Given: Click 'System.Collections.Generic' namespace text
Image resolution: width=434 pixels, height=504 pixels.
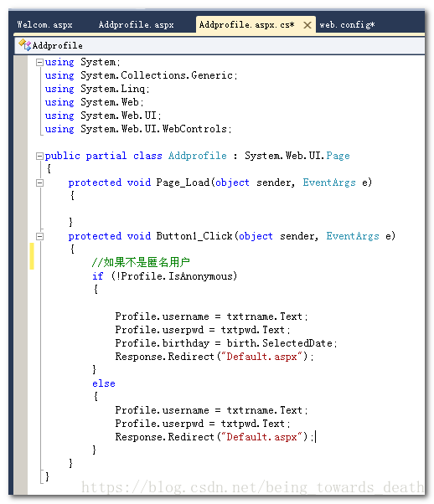Looking at the screenshot, I should point(157,75).
